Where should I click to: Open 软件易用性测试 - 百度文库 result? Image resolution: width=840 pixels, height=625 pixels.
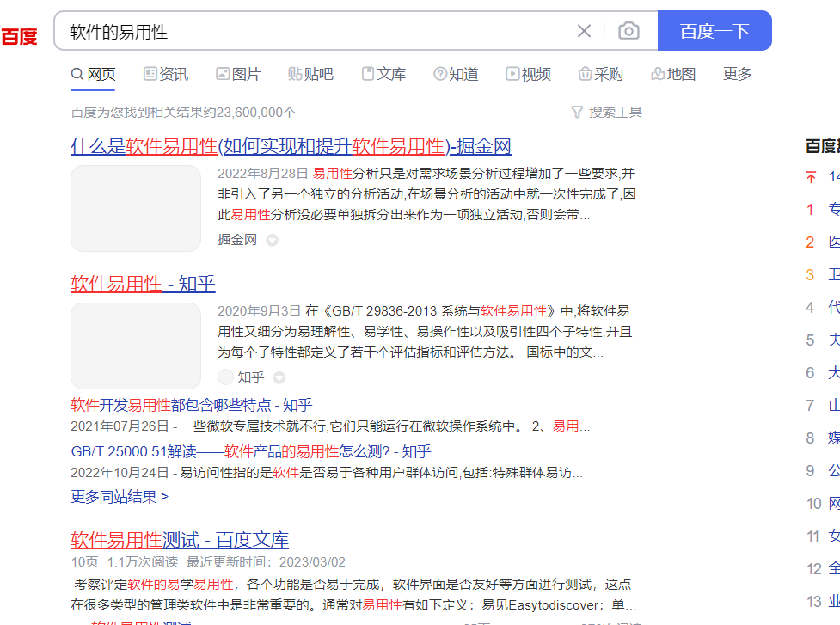[x=180, y=540]
